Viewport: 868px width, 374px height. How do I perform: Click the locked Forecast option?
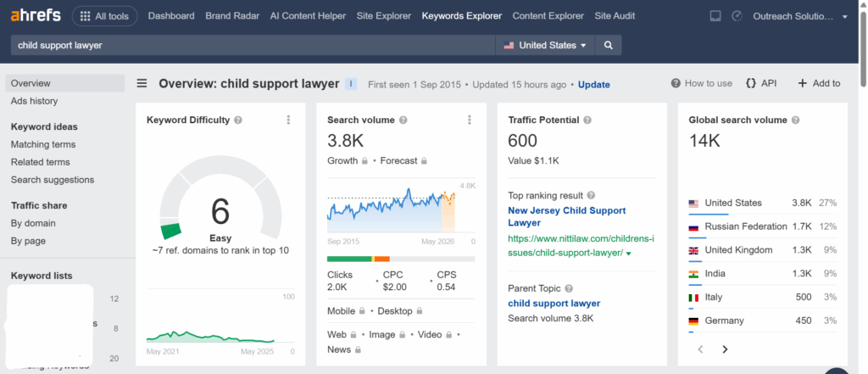pyautogui.click(x=403, y=160)
